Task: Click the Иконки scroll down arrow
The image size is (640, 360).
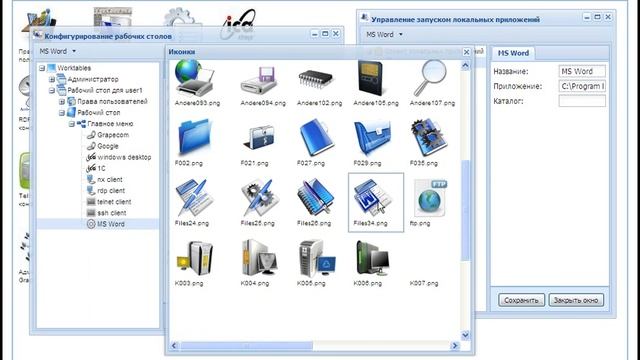Action: click(465, 335)
